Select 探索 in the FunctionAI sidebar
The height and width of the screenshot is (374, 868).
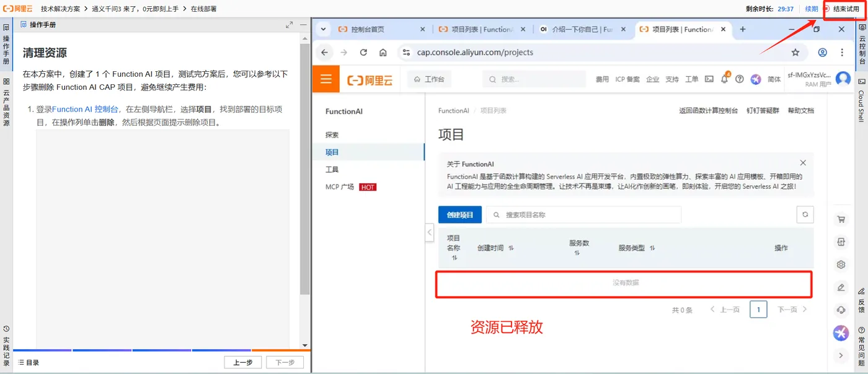(x=332, y=134)
